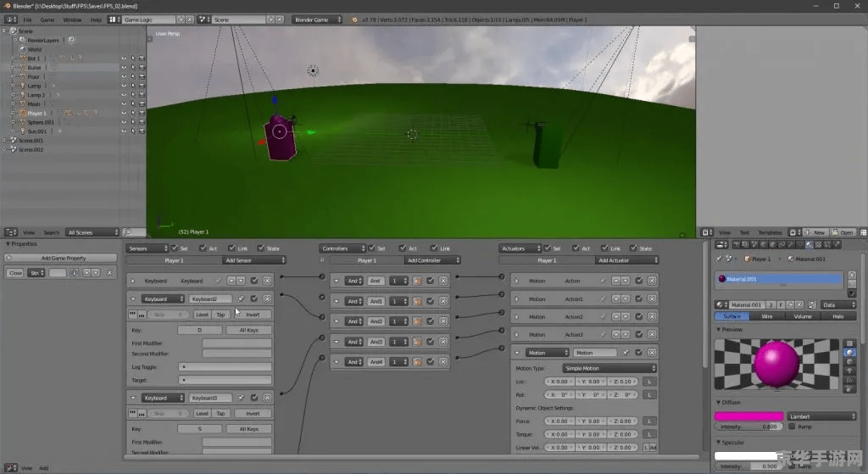Unlink Material.001 datablock with X icon
Viewport: 868px width, 474px height.
[x=799, y=304]
